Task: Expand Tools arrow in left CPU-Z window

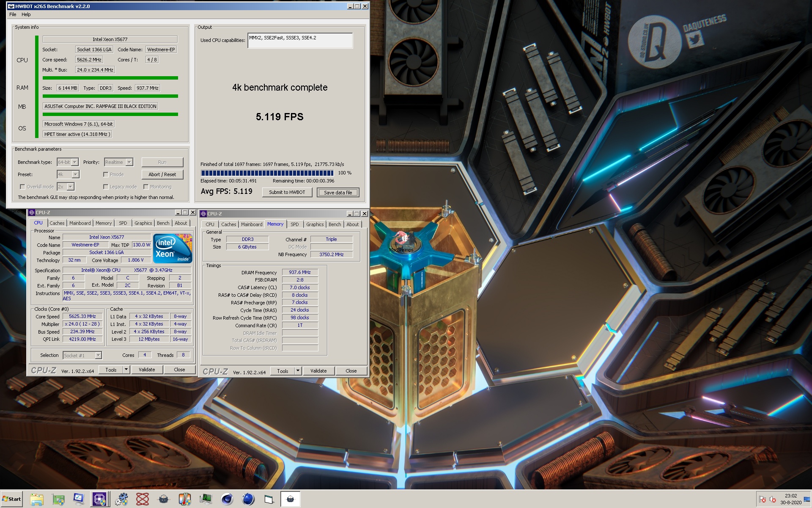Action: tap(126, 370)
